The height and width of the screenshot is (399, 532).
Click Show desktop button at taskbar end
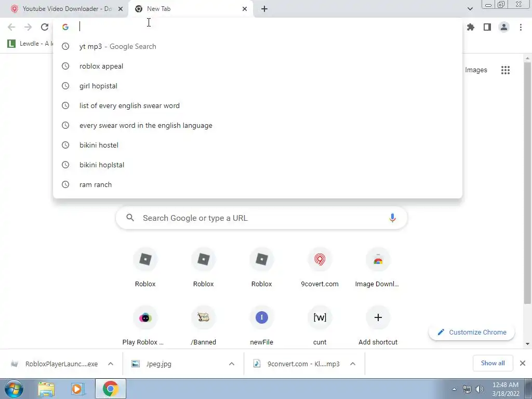click(528, 389)
